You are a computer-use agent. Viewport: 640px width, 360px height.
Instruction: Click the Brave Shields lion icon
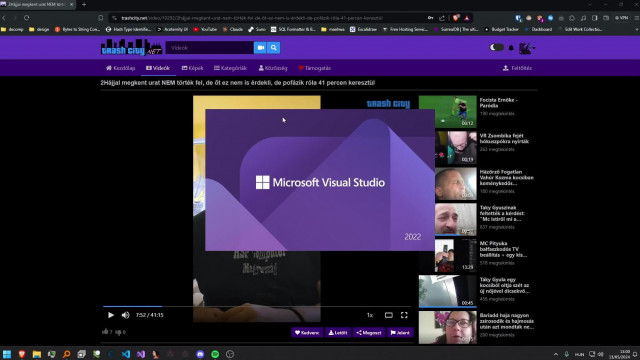456,18
